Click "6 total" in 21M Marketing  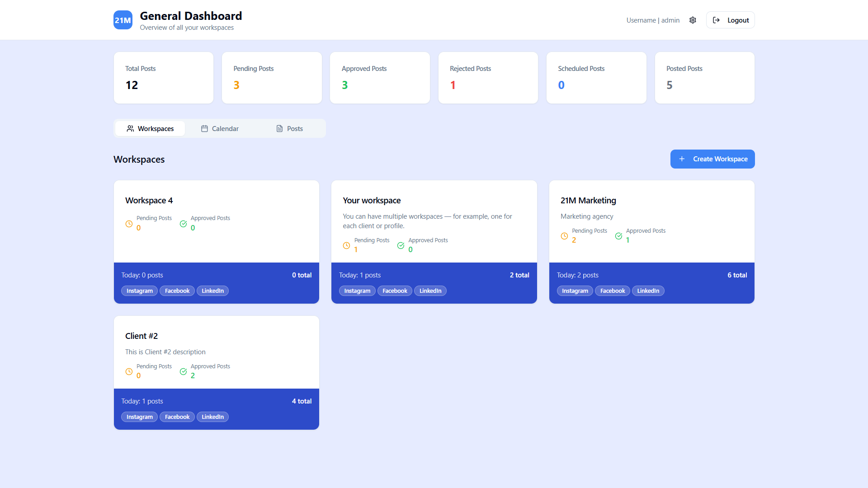(737, 275)
